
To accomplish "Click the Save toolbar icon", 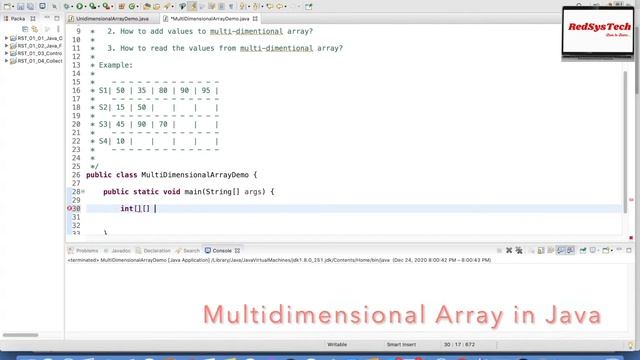I will tap(20, 7).
